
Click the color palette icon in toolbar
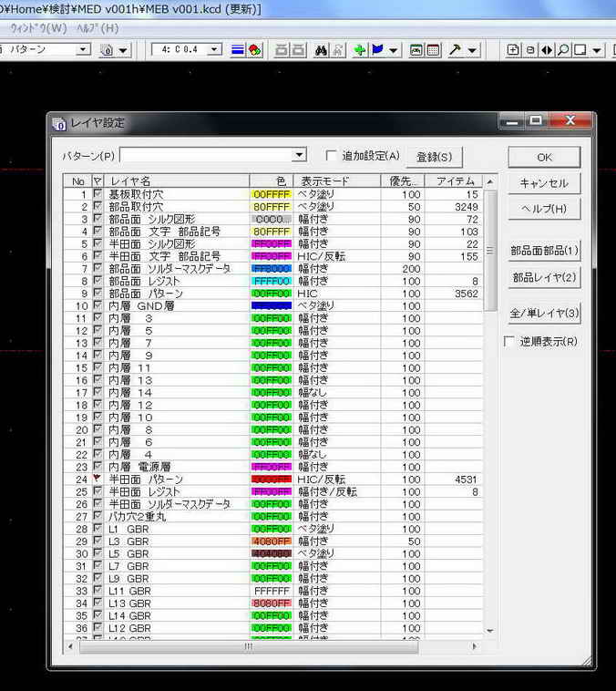coord(255,50)
